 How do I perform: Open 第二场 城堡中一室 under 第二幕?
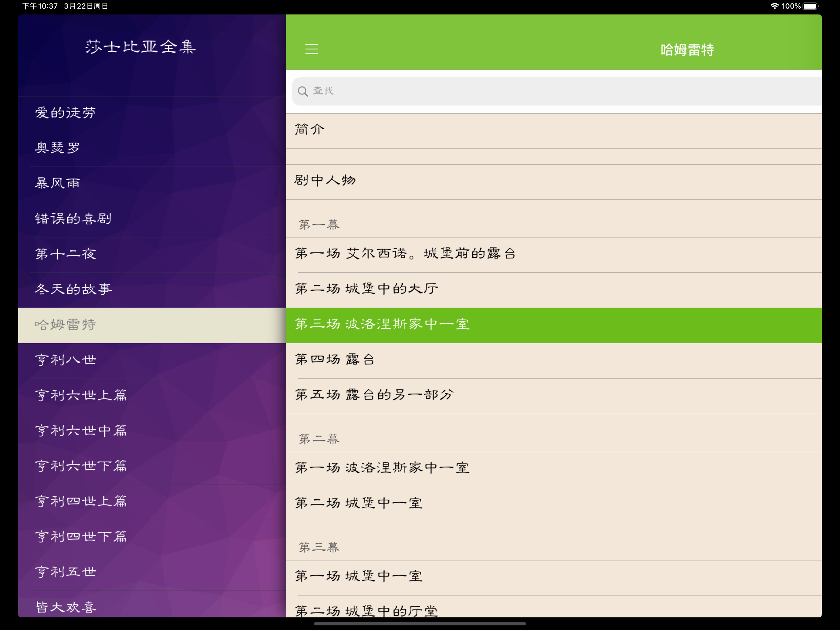554,504
